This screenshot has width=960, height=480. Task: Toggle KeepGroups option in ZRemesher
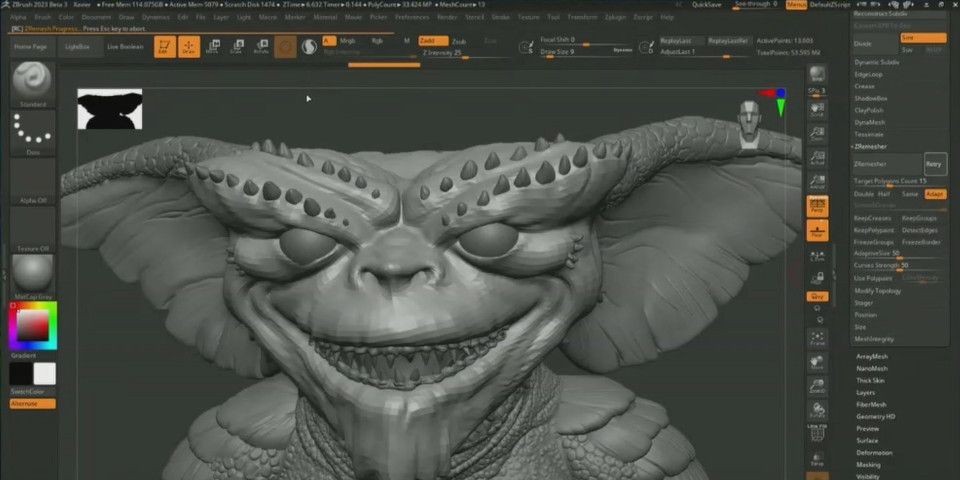pos(919,217)
